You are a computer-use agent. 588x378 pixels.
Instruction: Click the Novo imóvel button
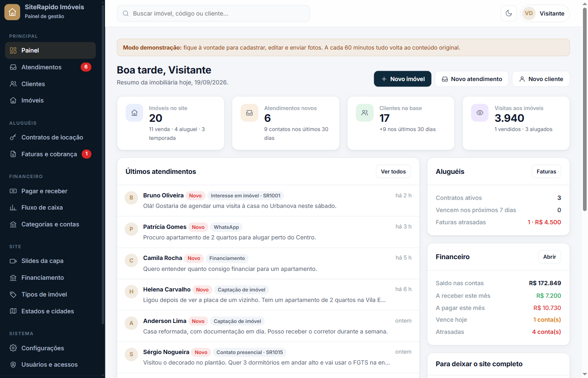402,79
